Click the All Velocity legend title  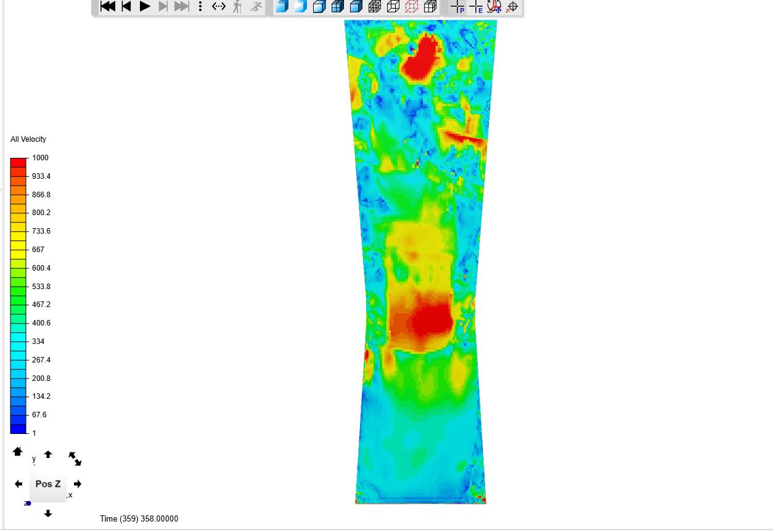click(x=28, y=139)
